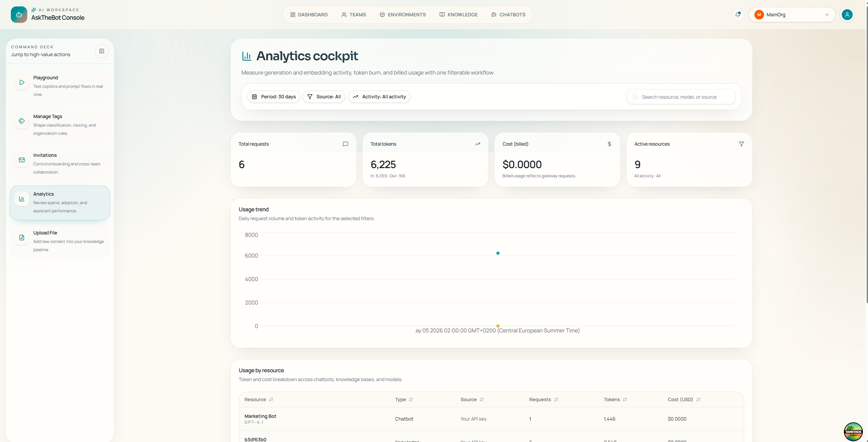This screenshot has height=442, width=868.
Task: Click the Cost billed dollar icon
Action: [610, 144]
